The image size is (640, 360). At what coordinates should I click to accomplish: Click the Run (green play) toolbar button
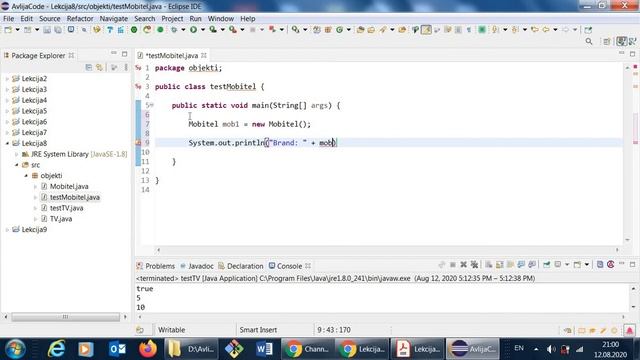[193, 29]
